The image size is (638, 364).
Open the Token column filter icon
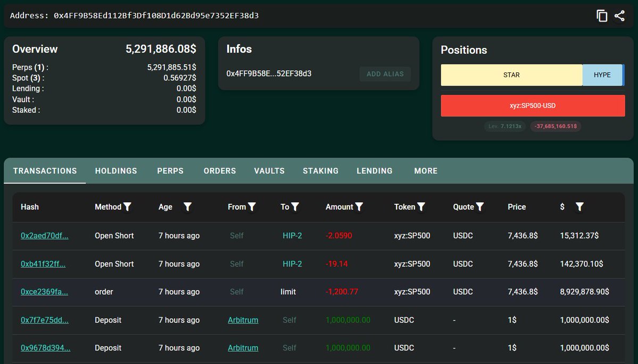coord(421,207)
